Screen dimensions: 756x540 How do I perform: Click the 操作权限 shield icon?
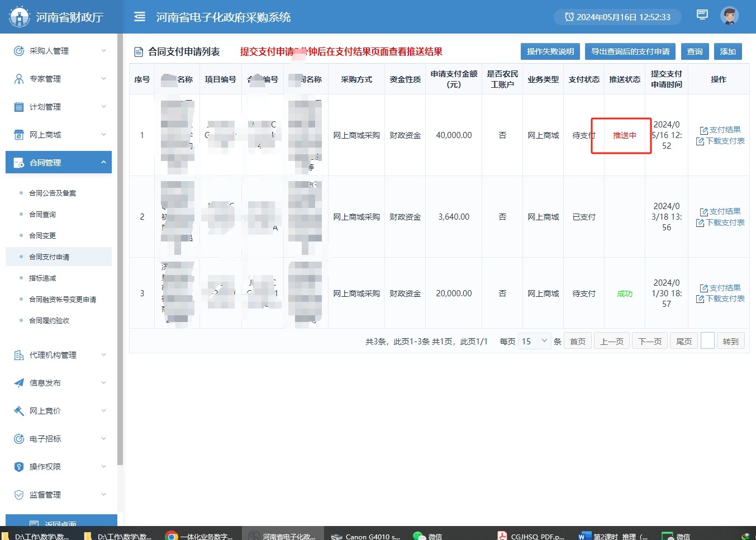(x=19, y=467)
